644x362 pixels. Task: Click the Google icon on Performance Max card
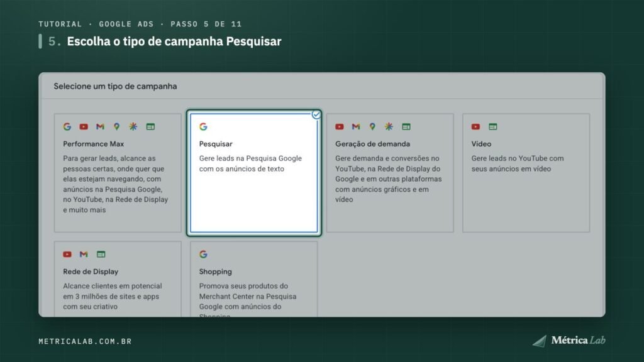[x=67, y=127]
